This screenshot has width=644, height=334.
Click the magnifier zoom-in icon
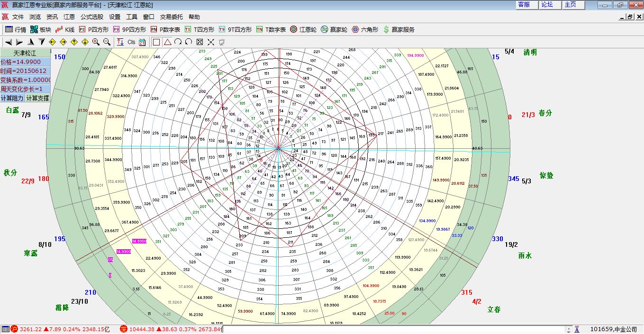(x=96, y=42)
